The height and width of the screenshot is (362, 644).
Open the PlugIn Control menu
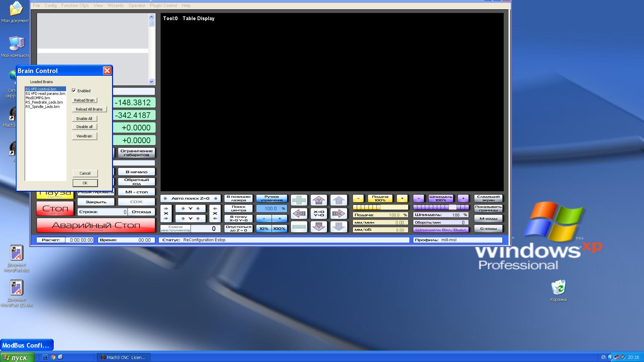point(163,5)
